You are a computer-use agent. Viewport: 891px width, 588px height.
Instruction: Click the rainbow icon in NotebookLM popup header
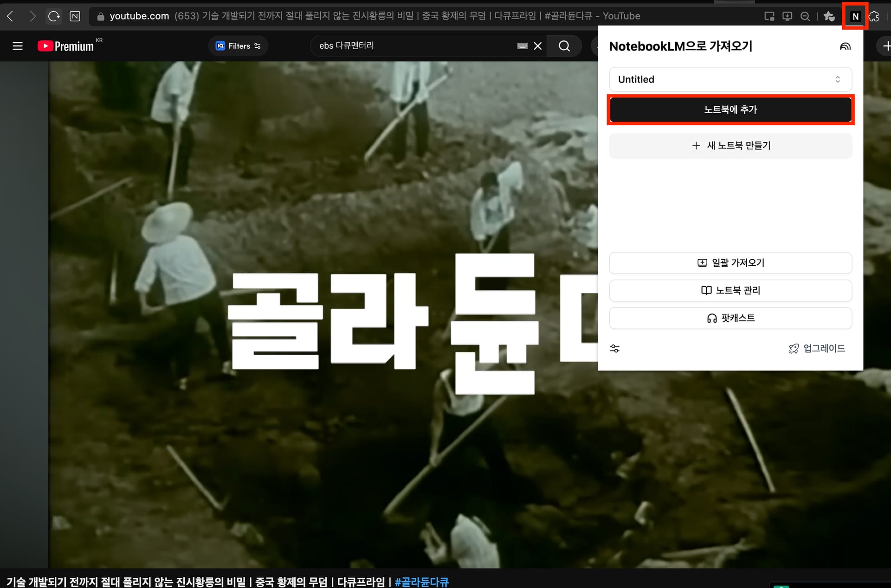pyautogui.click(x=845, y=46)
